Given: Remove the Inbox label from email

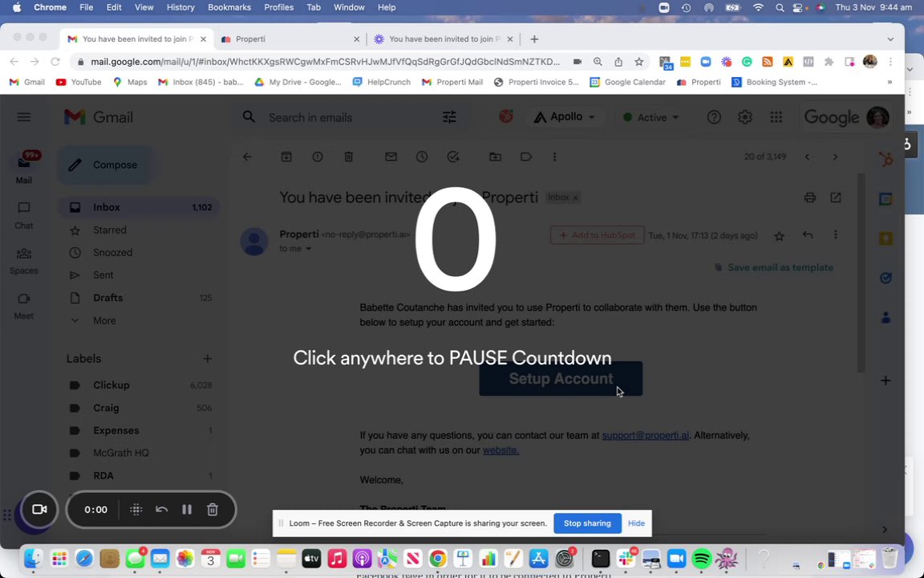Looking at the screenshot, I should (576, 197).
